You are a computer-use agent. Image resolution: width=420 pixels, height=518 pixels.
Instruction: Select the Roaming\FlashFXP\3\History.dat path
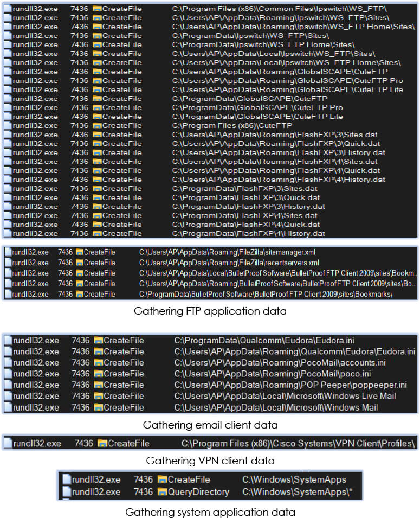(279, 152)
